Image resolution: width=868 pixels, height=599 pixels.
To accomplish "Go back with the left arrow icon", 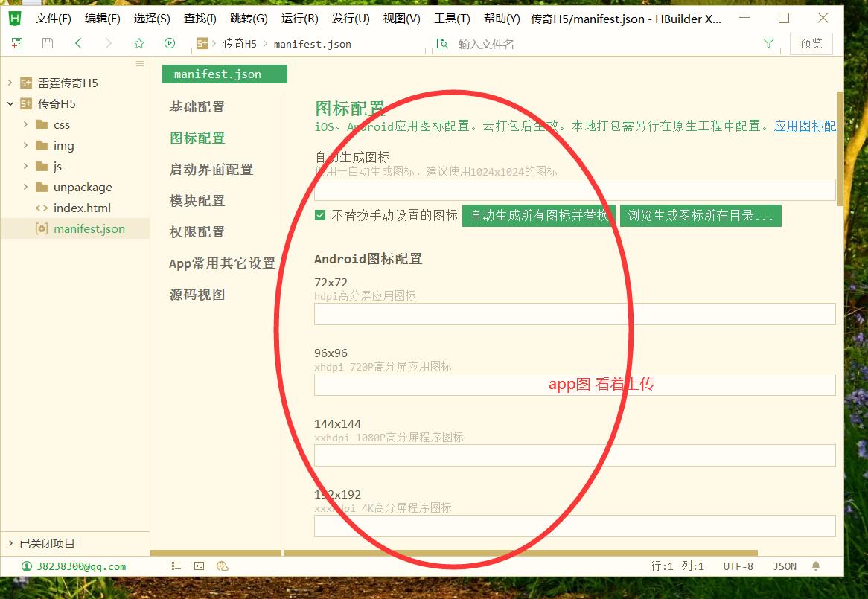I will (78, 44).
